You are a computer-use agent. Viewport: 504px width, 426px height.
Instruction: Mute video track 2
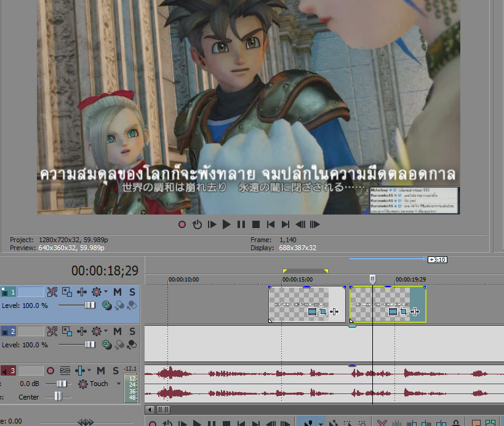(x=118, y=331)
